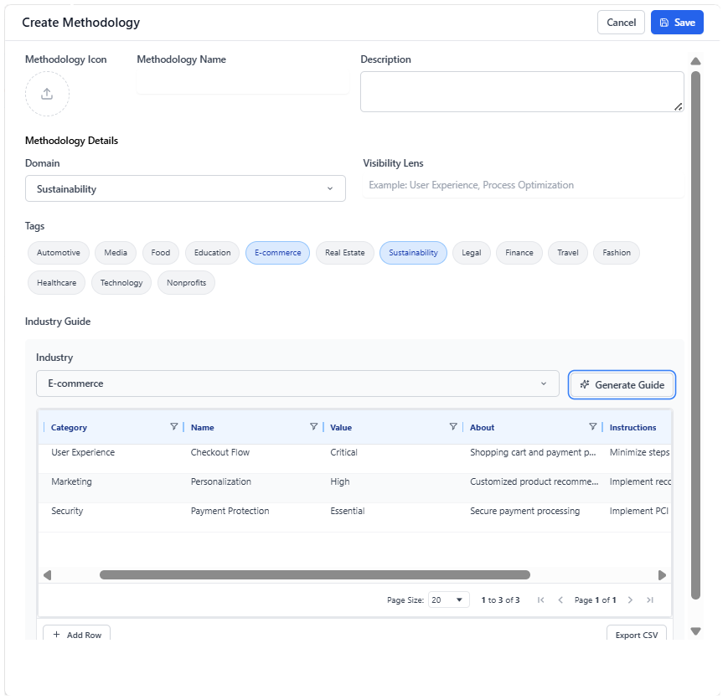
Task: Go to the first table page
Action: click(540, 600)
